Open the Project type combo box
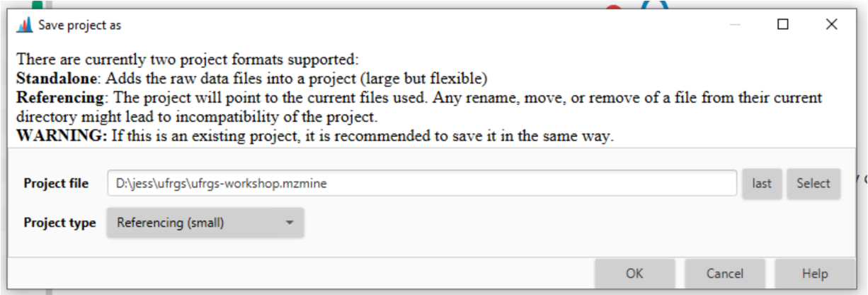Image resolution: width=868 pixels, height=295 pixels. tap(205, 223)
